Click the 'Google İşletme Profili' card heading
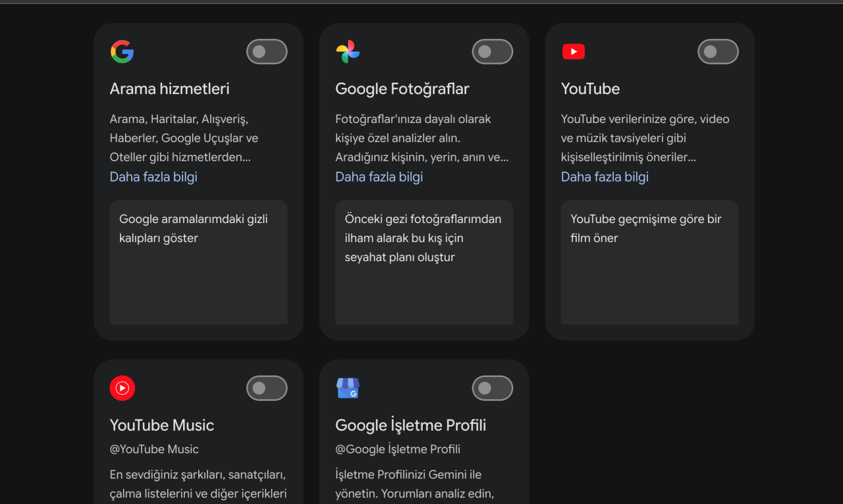 tap(411, 425)
